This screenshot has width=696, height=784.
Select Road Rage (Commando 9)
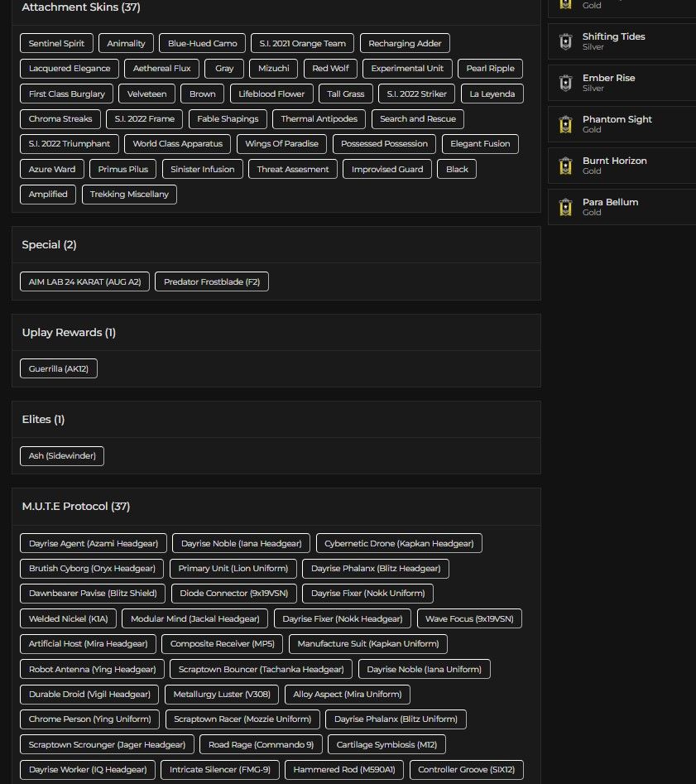(261, 744)
